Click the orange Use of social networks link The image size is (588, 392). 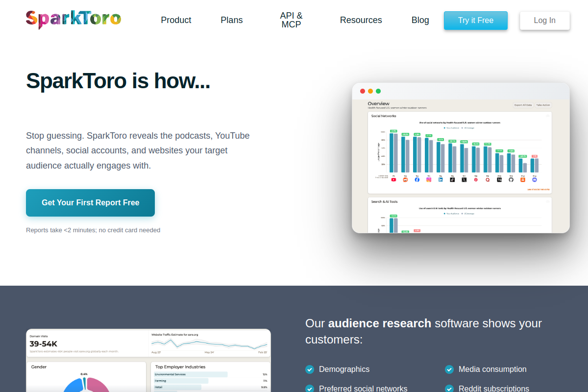(538, 189)
